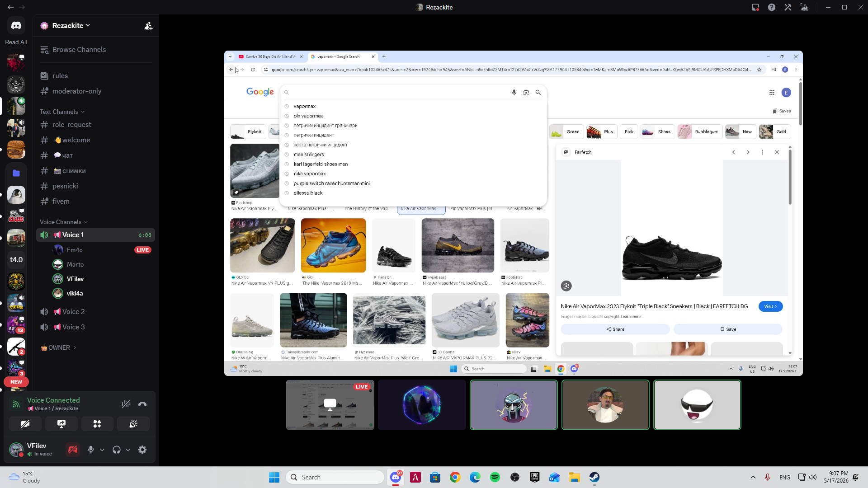Select viki4a in Voice 1 list
868x488 pixels.
point(101,293)
